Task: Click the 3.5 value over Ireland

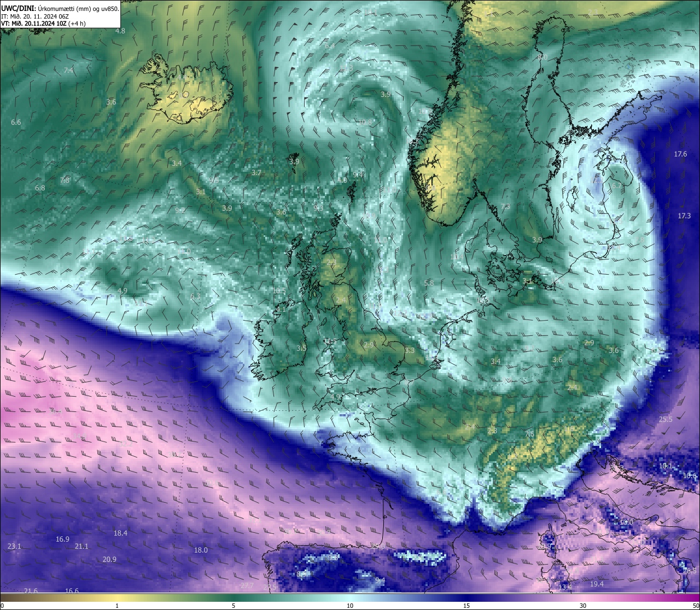Action: pyautogui.click(x=301, y=348)
